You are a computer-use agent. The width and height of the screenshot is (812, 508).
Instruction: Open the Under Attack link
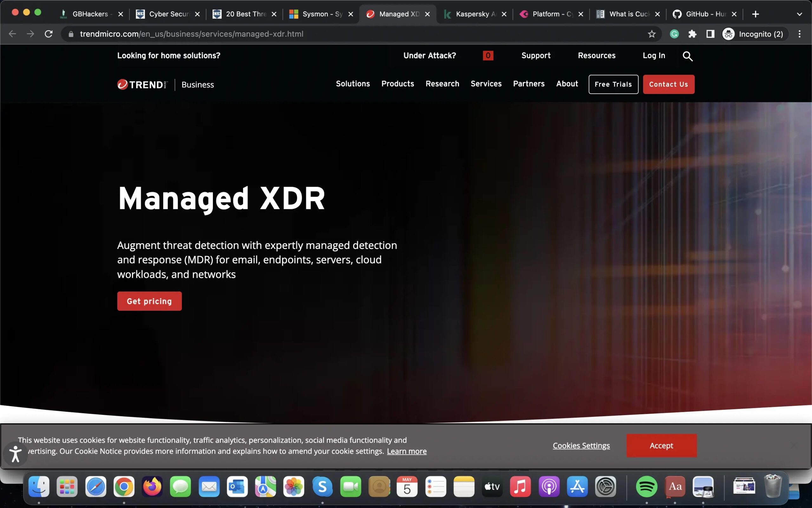pyautogui.click(x=429, y=56)
